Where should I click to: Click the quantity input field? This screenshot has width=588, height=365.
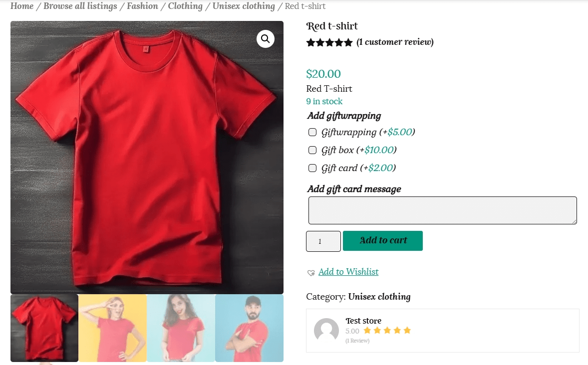tap(323, 241)
